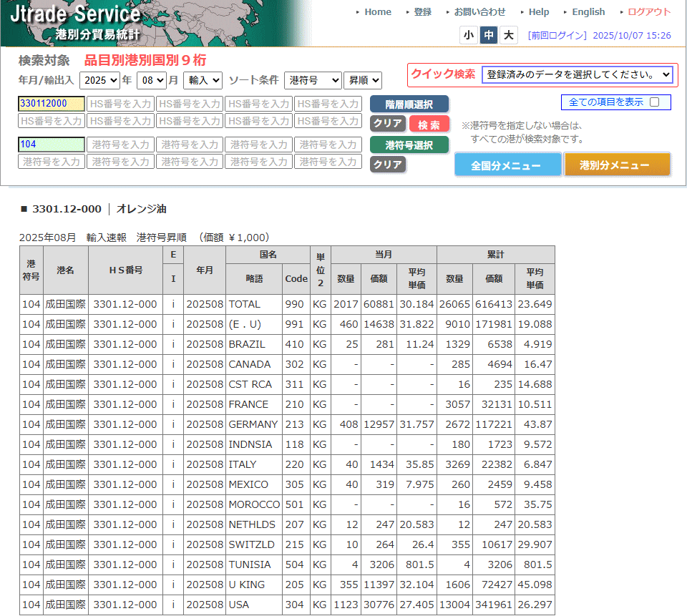Clear HS numbers with the クリア button
687x616 pixels.
387,123
